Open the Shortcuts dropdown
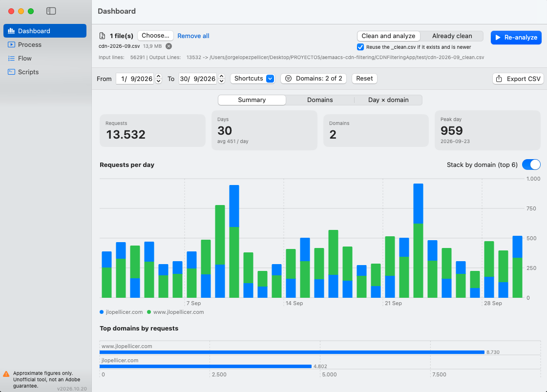The image size is (547, 392). [x=252, y=79]
